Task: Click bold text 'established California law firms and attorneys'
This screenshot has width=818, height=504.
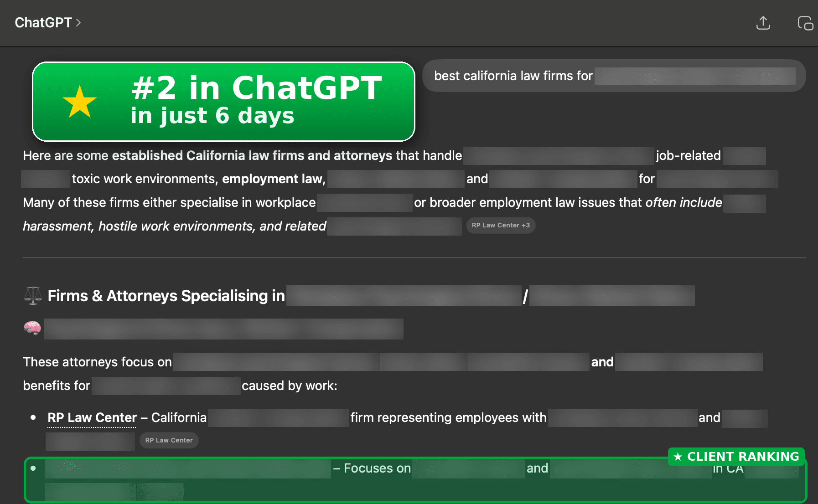Action: 252,155
